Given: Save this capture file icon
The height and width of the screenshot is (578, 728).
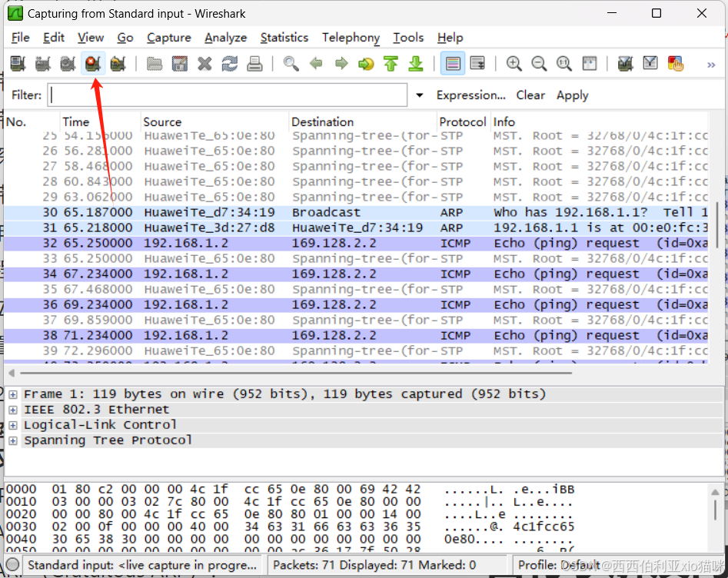Looking at the screenshot, I should pos(179,63).
